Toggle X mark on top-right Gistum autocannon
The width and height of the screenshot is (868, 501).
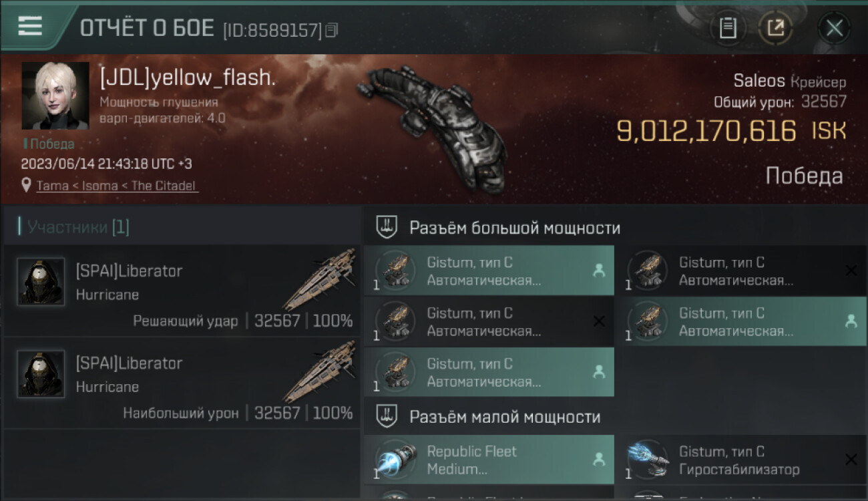tap(851, 271)
